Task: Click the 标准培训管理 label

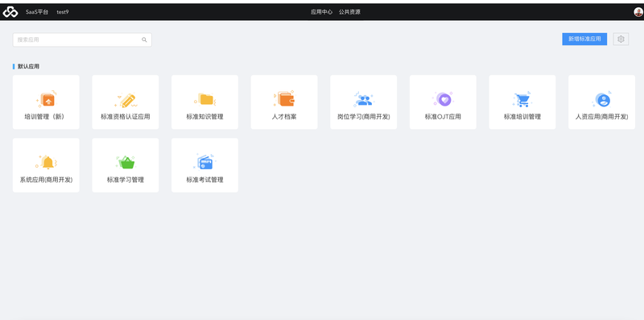Action: click(522, 117)
